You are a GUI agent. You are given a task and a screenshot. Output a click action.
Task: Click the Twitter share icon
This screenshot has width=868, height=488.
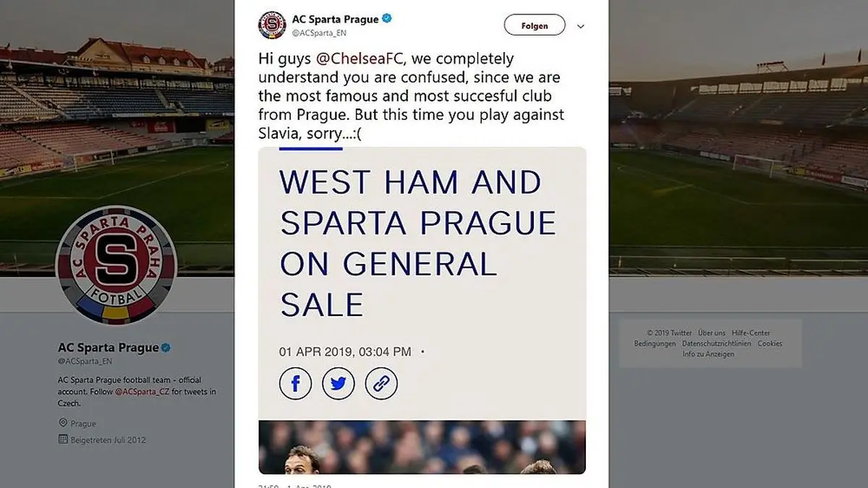pyautogui.click(x=338, y=383)
